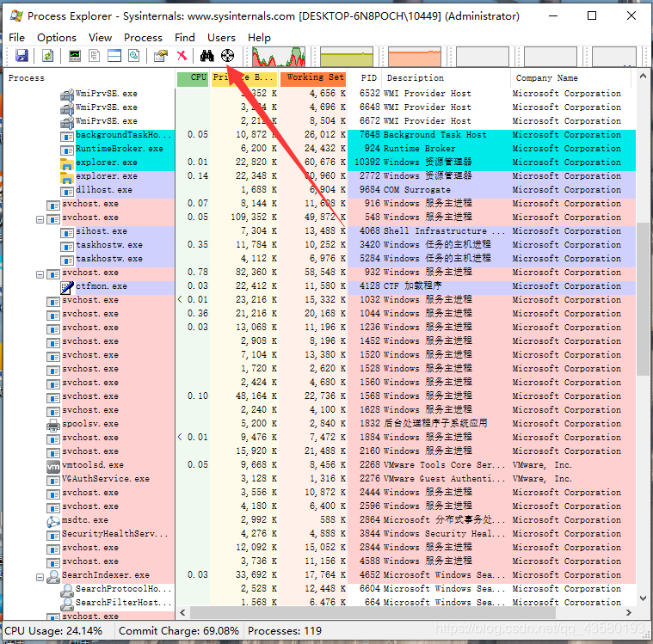Click the vmtoolsd.exe VMware icon
Screen dimensions: 653x644
[53, 466]
